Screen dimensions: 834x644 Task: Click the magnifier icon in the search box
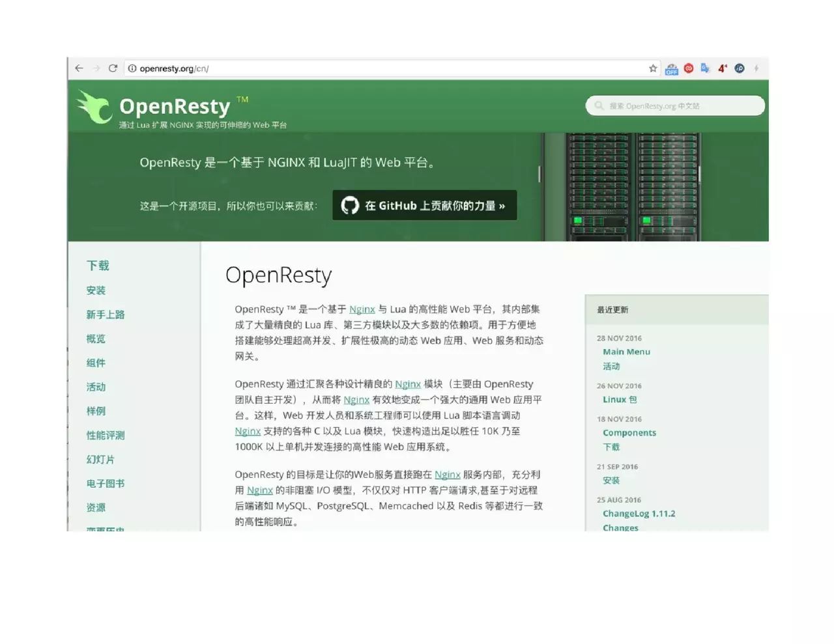click(x=599, y=105)
